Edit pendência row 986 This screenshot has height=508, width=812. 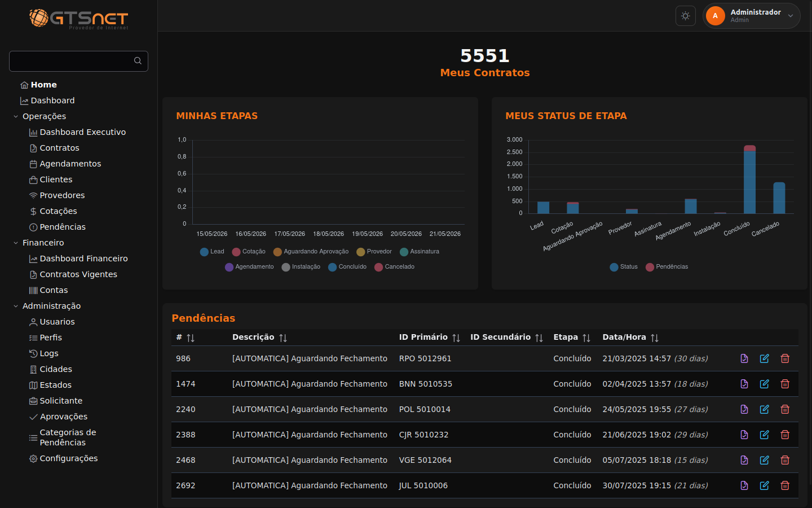point(765,358)
